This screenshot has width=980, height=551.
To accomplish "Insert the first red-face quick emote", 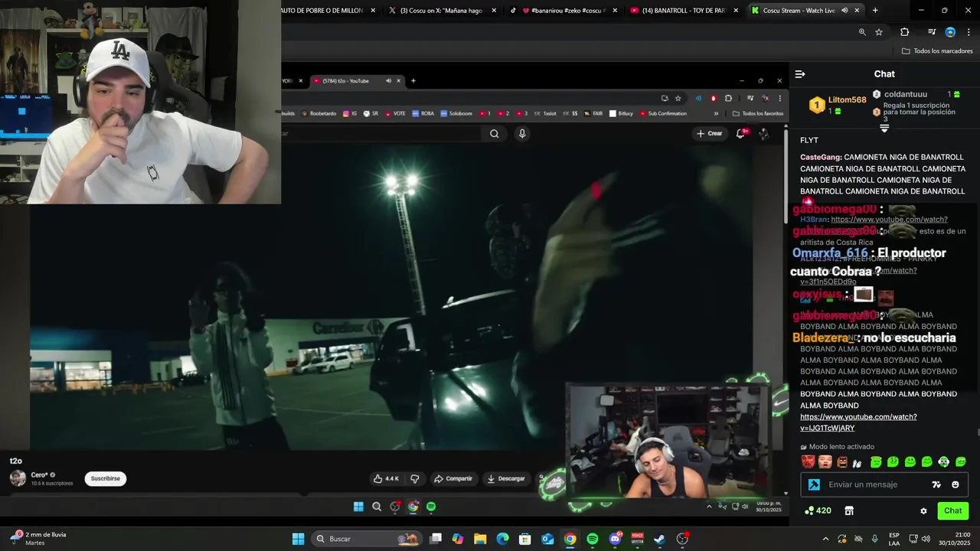I will pos(808,461).
